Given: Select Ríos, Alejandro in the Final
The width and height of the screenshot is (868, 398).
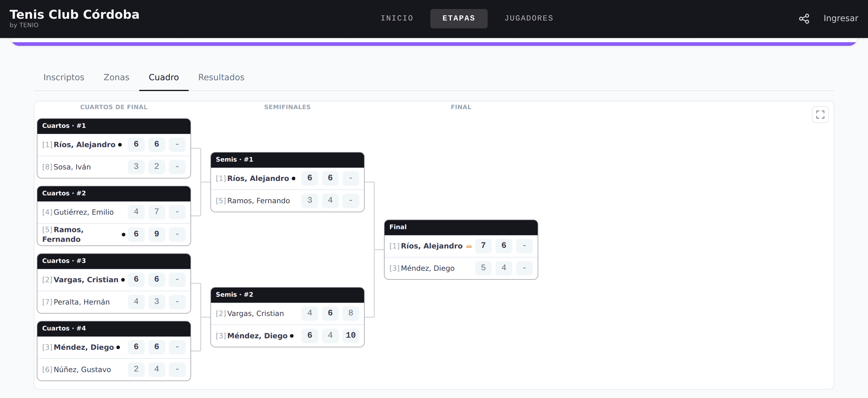Looking at the screenshot, I should [x=431, y=246].
